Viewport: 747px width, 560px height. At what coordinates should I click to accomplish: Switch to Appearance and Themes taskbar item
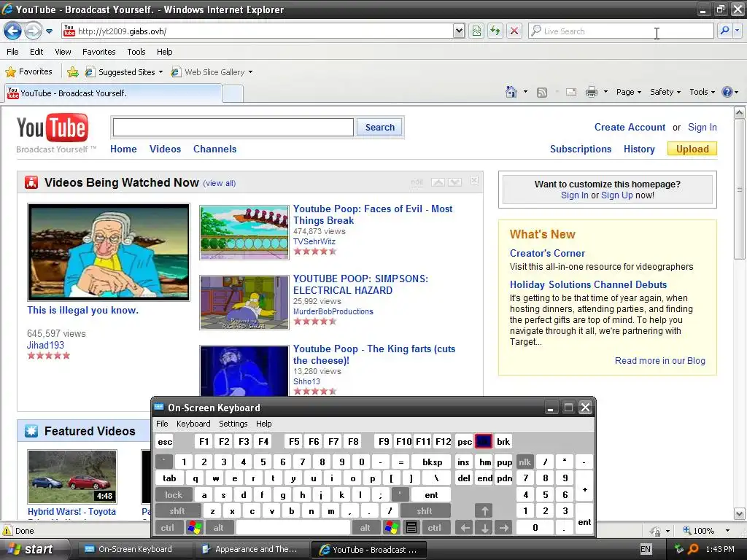[252, 550]
